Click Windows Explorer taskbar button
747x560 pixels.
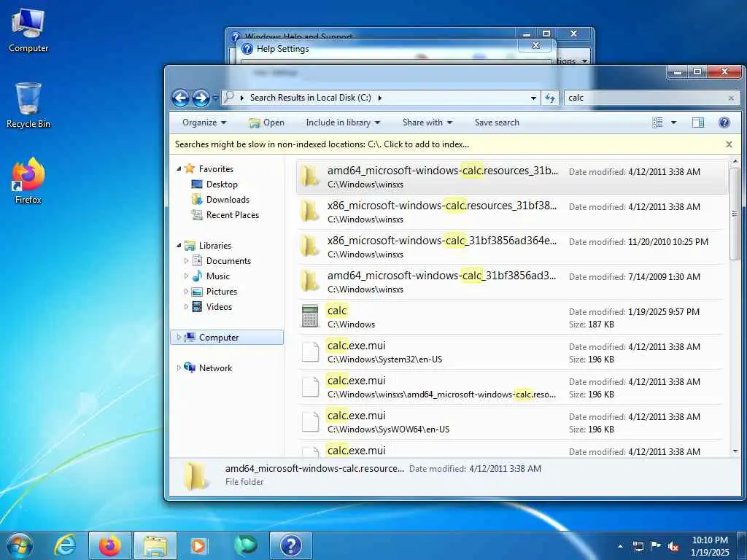coord(155,545)
